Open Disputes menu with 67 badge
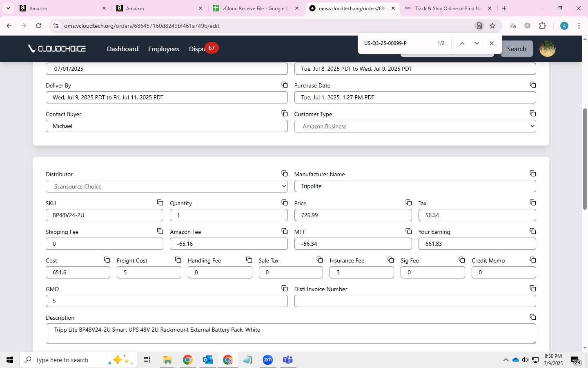 [203, 48]
